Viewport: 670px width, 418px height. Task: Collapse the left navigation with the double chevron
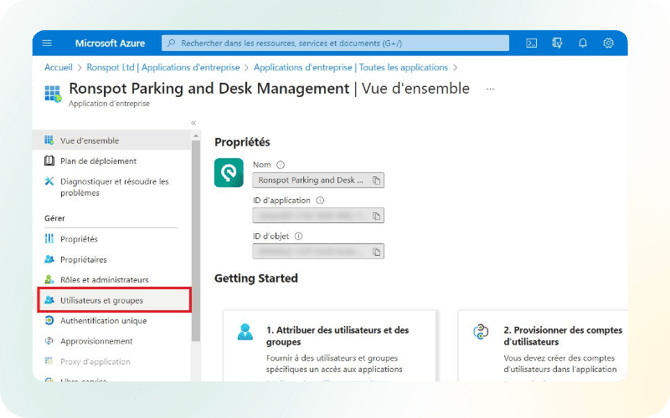(x=194, y=123)
